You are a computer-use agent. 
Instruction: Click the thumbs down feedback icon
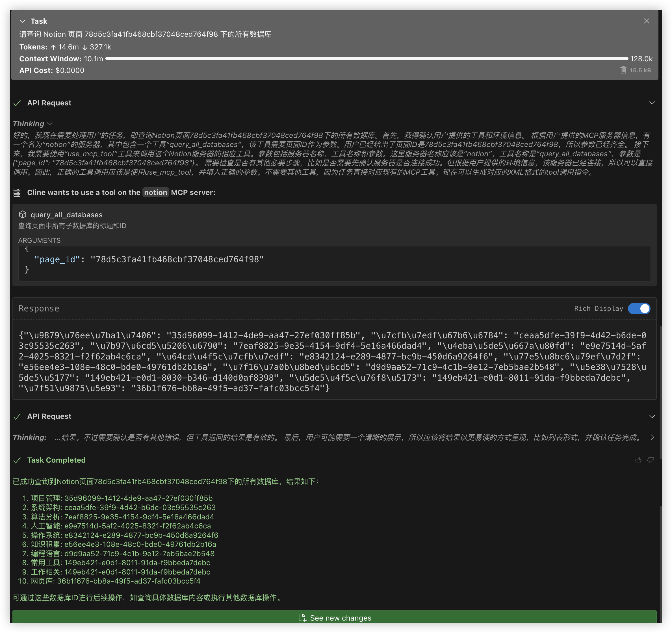tap(650, 460)
